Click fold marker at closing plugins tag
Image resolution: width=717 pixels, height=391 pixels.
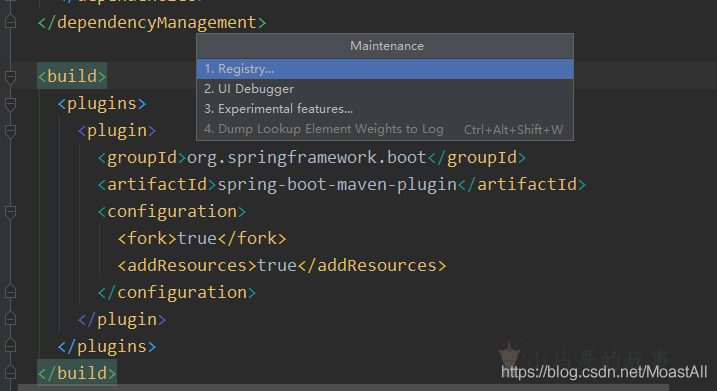10,346
